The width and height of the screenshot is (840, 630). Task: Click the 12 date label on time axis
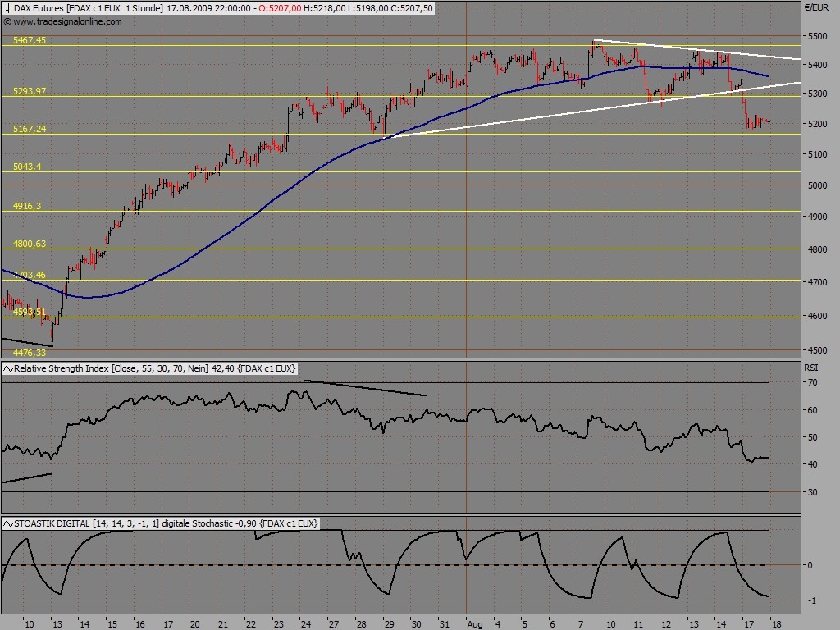pos(666,624)
